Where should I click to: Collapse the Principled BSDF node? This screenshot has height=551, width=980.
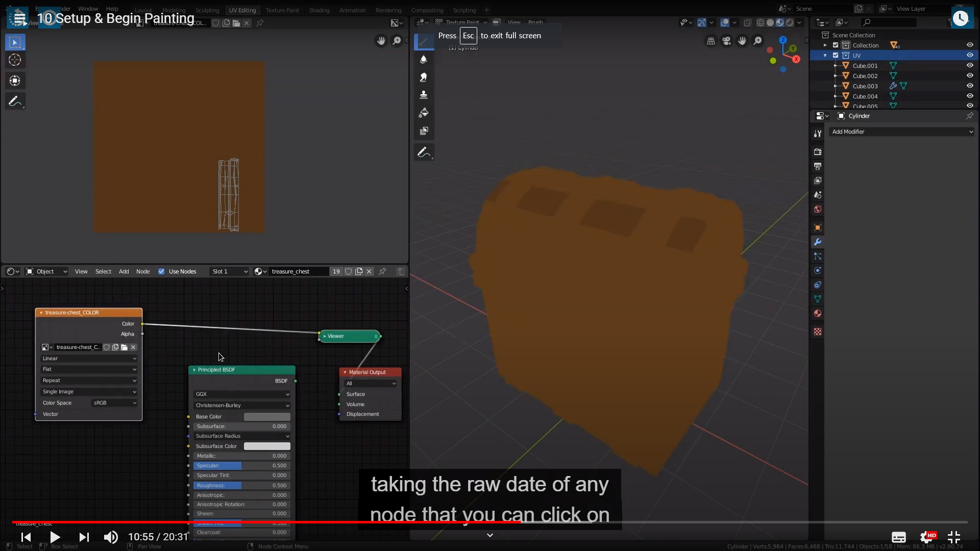pyautogui.click(x=194, y=370)
